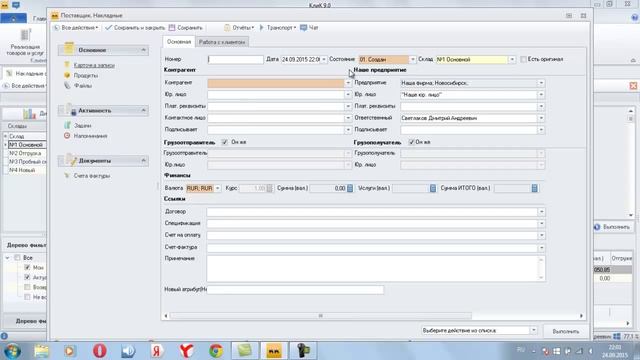This screenshot has height=360, width=640.
Task: Open the "Спецификация" dropdown
Action: 541,224
